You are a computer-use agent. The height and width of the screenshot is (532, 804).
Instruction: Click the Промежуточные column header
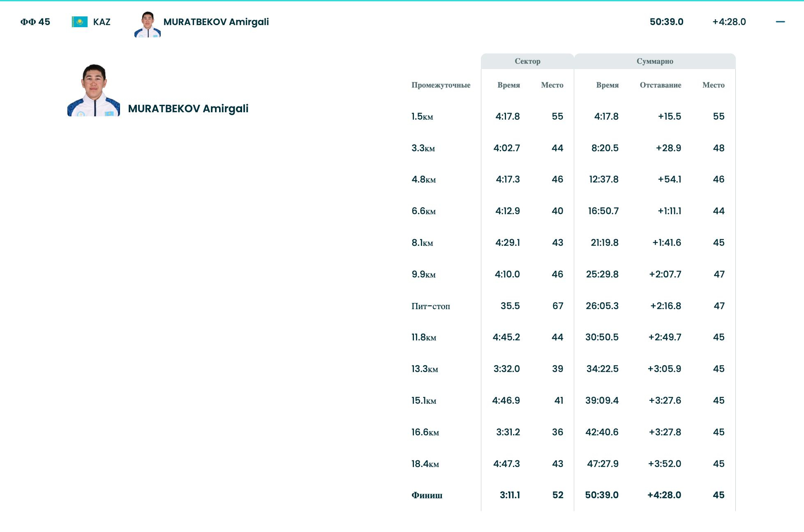coord(441,85)
